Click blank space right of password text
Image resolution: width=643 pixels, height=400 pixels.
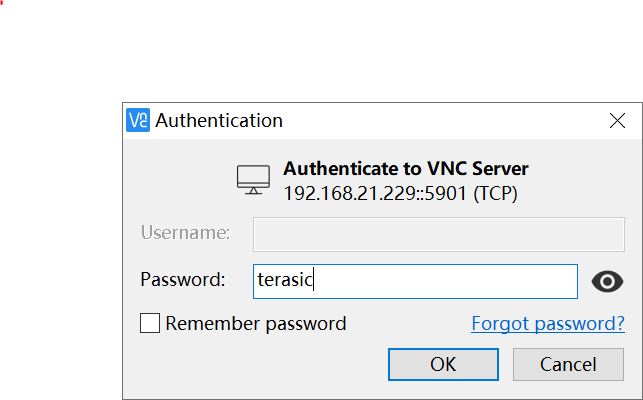point(450,281)
